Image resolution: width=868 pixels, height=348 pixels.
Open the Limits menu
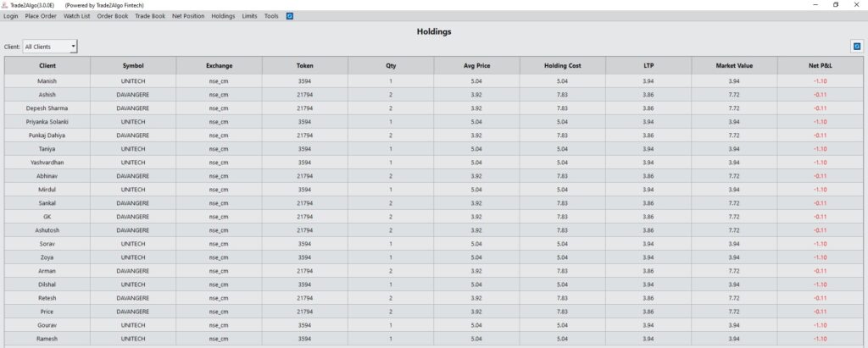tap(249, 16)
